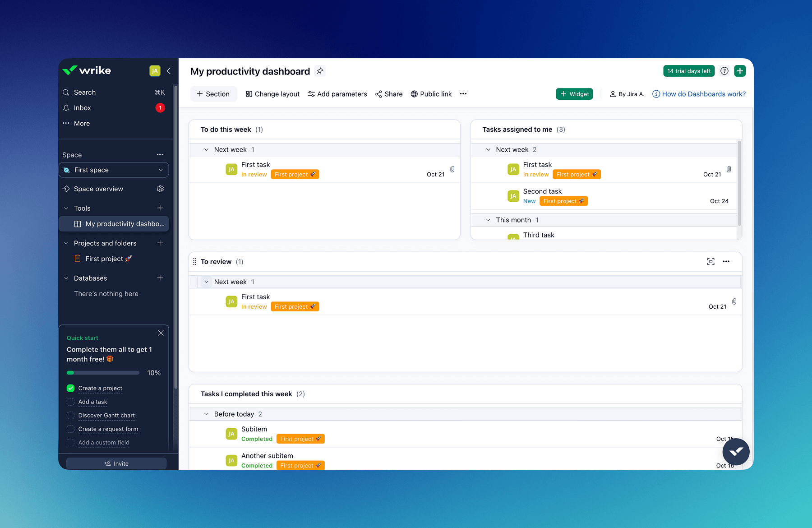Expand the To review widget to fullscreen

(710, 262)
